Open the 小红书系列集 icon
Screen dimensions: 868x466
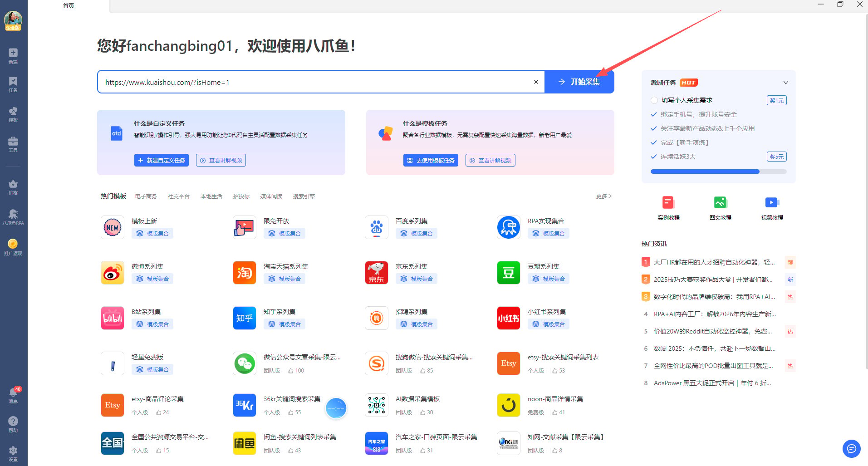coord(509,318)
